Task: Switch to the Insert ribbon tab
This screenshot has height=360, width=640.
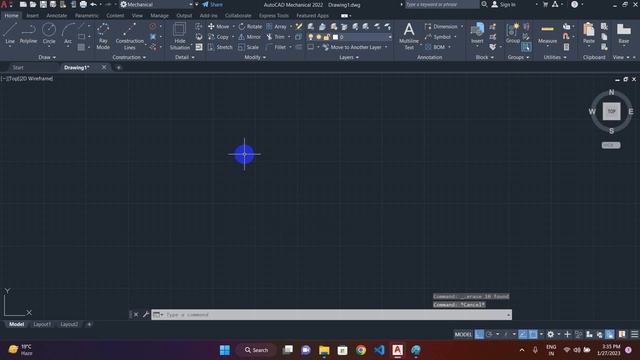Action: [x=32, y=16]
